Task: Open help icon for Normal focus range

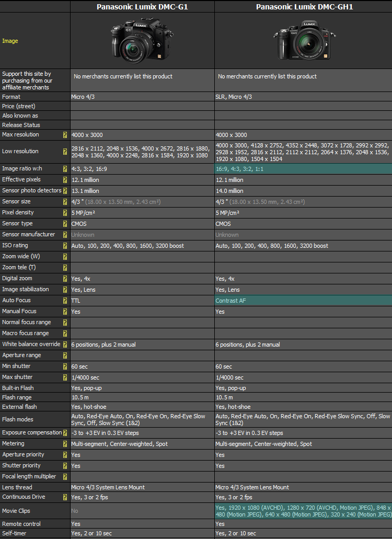Action: pos(65,323)
